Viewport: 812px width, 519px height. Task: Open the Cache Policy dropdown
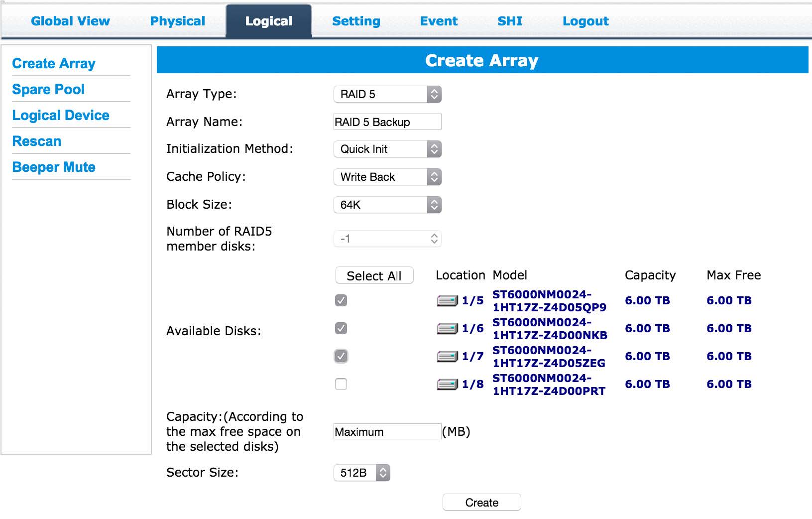coord(387,177)
